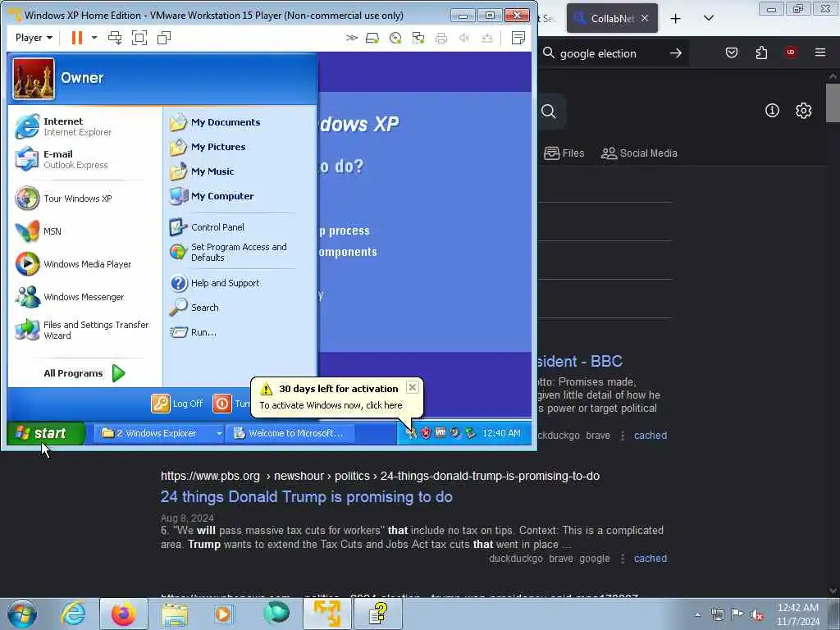Screen dimensions: 840x630
Task: Open a new browser tab
Action: point(676,19)
